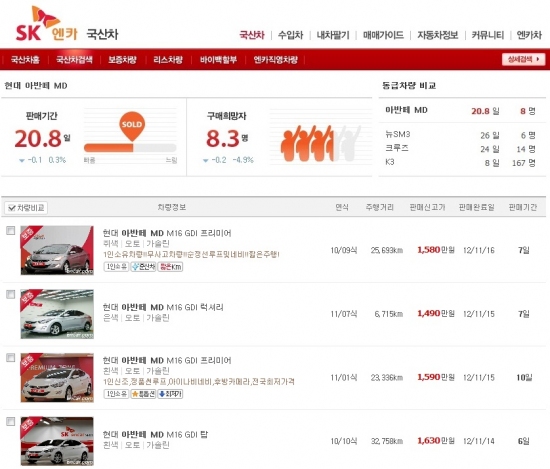The width and height of the screenshot is (550, 469).
Task: Click the 풀옵션 star badge
Action: tap(143, 394)
